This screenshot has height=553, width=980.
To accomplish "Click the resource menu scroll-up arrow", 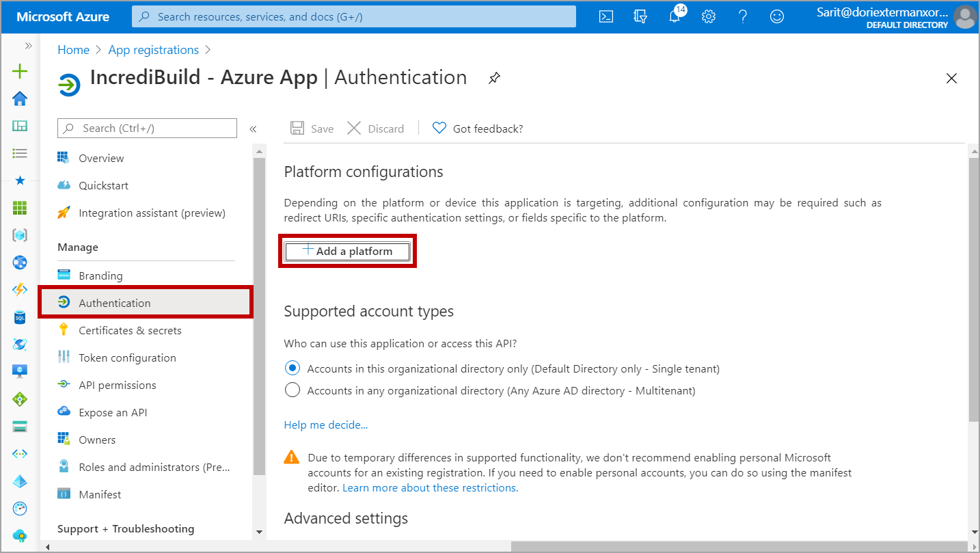I will tap(259, 150).
